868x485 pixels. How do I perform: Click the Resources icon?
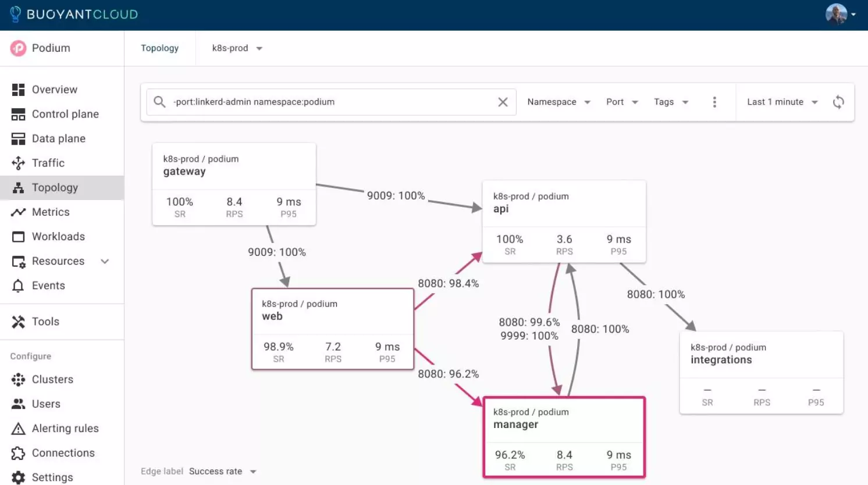(x=18, y=262)
